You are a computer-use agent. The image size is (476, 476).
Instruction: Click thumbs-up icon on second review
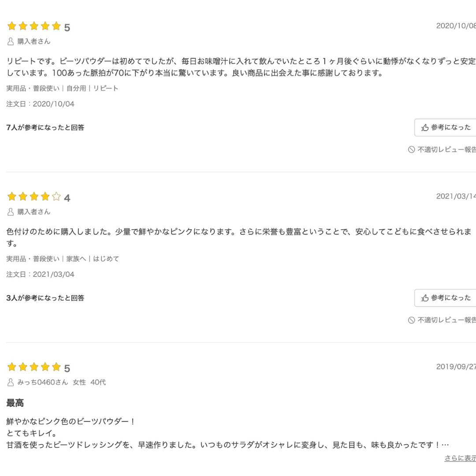[x=425, y=298]
